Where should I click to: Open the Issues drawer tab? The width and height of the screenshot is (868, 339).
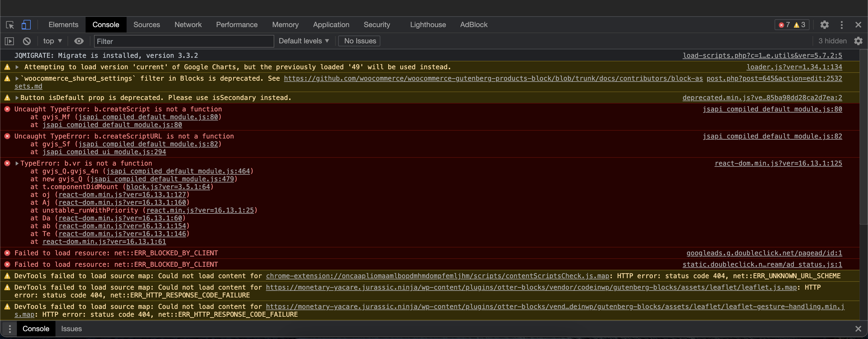[x=71, y=328]
